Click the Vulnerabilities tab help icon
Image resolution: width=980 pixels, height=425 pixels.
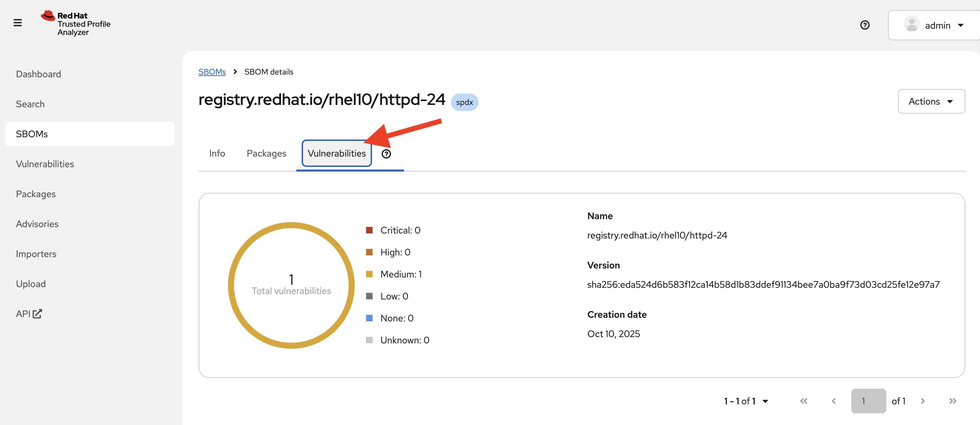(x=386, y=154)
